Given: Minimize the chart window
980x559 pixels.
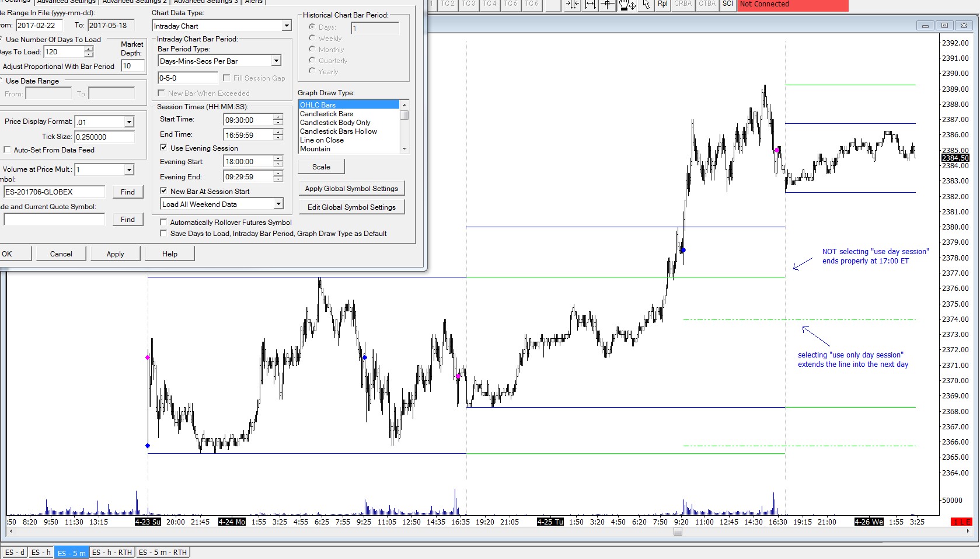Looking at the screenshot, I should coord(925,25).
